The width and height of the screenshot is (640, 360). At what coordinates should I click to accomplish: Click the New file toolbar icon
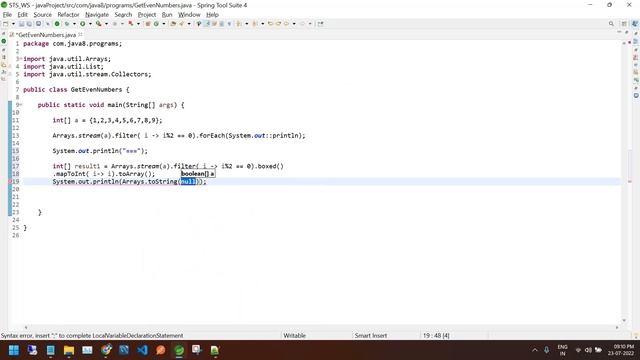(6, 24)
